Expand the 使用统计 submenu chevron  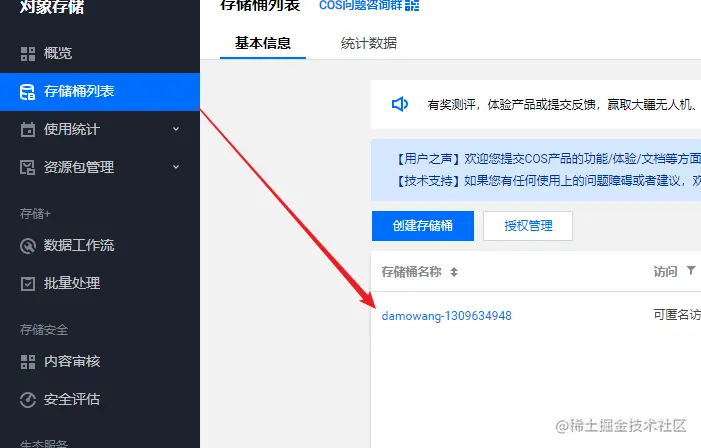pyautogui.click(x=176, y=129)
